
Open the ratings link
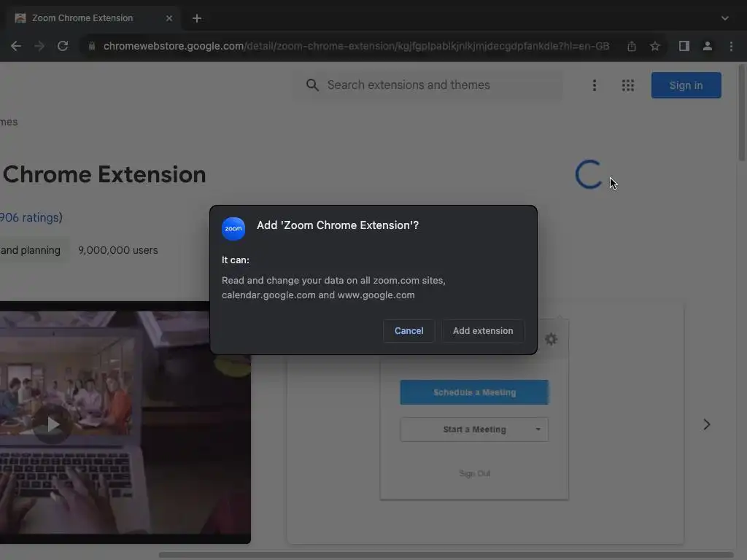click(x=29, y=217)
